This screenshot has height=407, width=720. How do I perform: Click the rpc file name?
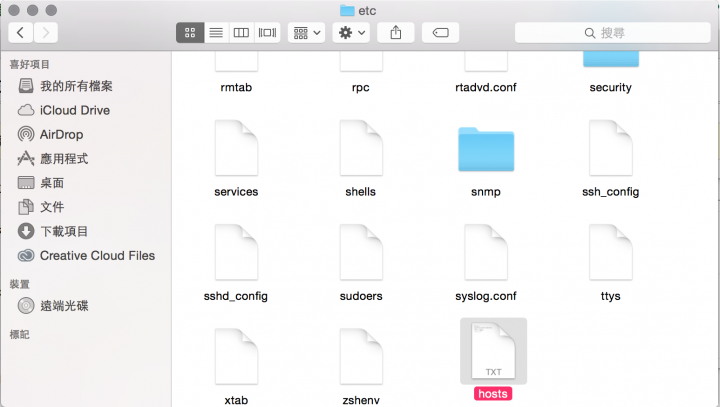tap(361, 88)
